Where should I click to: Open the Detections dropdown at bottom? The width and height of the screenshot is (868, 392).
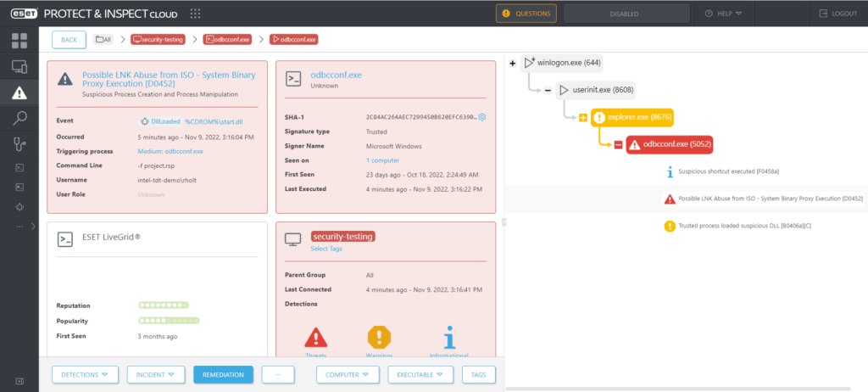86,374
